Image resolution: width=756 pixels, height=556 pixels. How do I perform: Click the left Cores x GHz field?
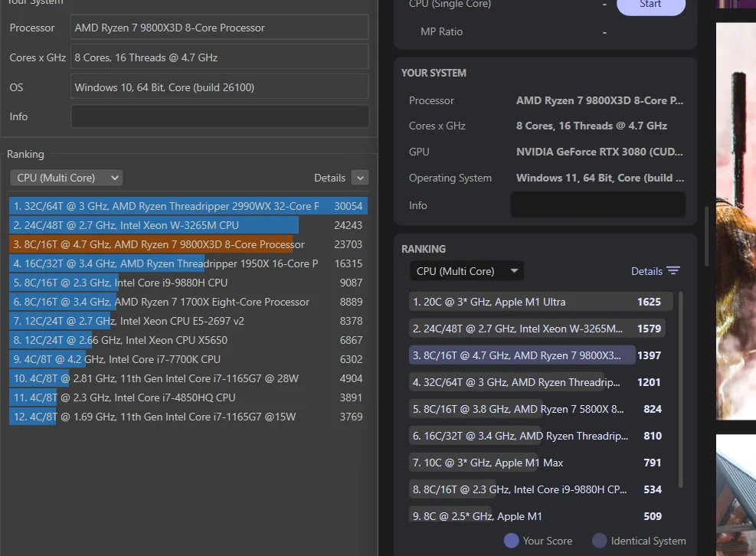220,57
